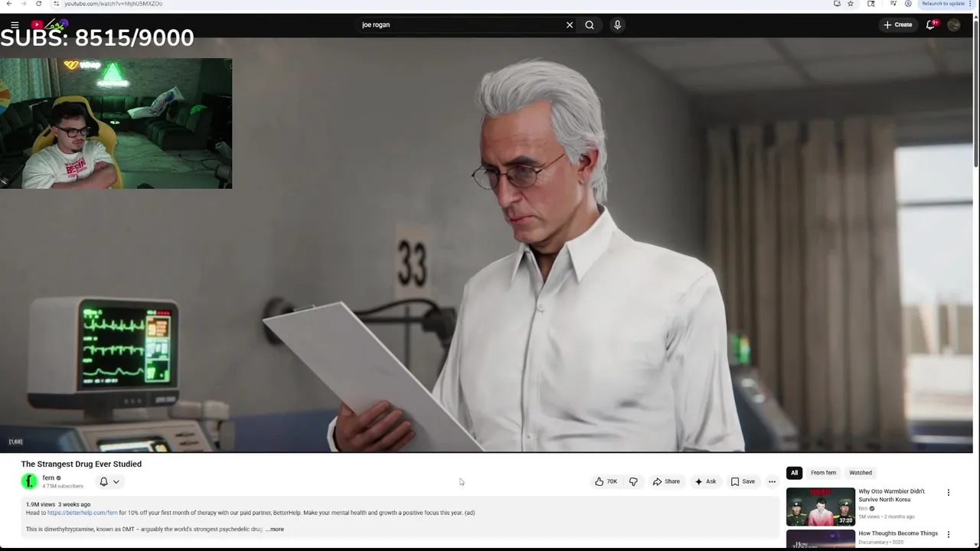
Task: Click the fern channel avatar
Action: click(x=29, y=481)
